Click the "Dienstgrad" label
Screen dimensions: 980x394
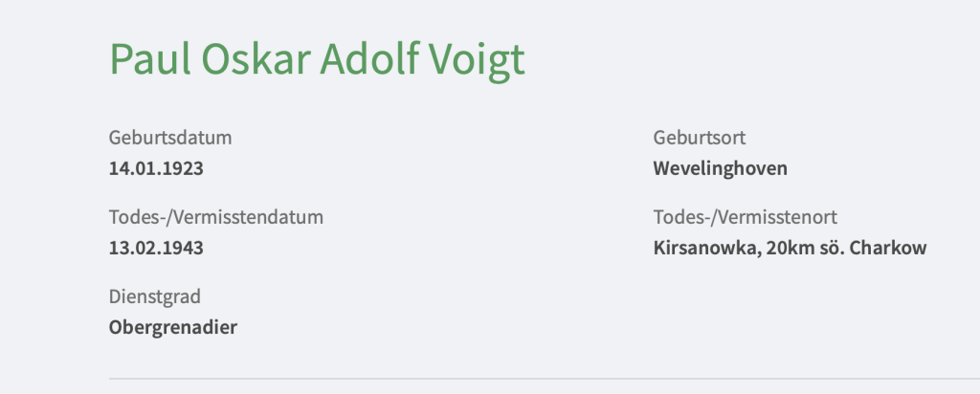click(x=155, y=296)
